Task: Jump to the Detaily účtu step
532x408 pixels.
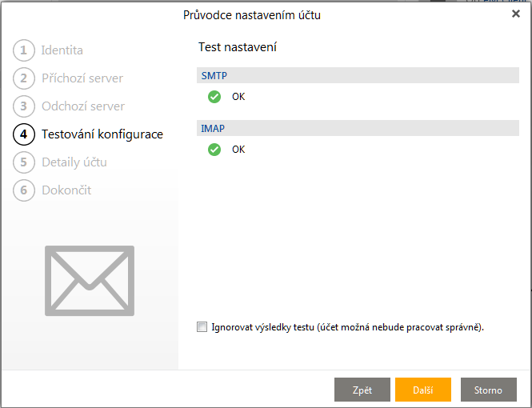Action: coord(74,162)
